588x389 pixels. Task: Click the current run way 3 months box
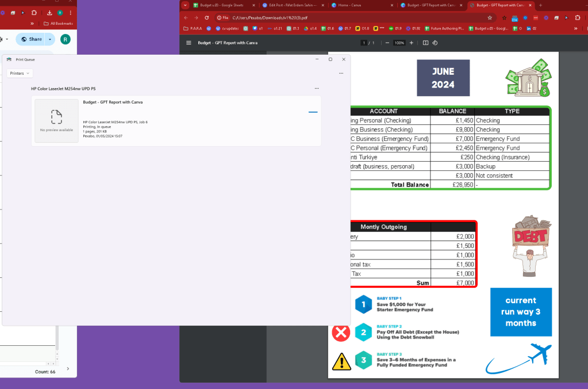521,312
